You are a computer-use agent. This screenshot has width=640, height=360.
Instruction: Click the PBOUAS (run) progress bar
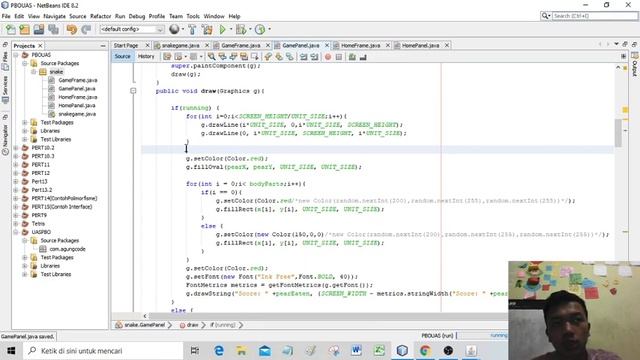pyautogui.click(x=482, y=336)
